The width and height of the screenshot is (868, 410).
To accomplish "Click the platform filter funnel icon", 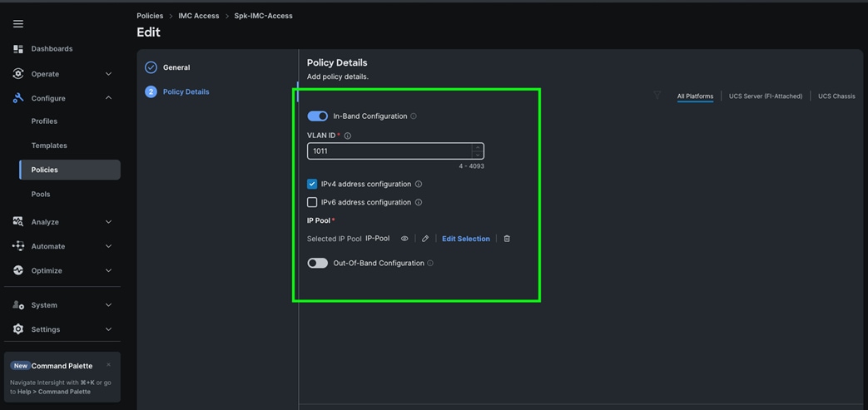I will click(657, 95).
